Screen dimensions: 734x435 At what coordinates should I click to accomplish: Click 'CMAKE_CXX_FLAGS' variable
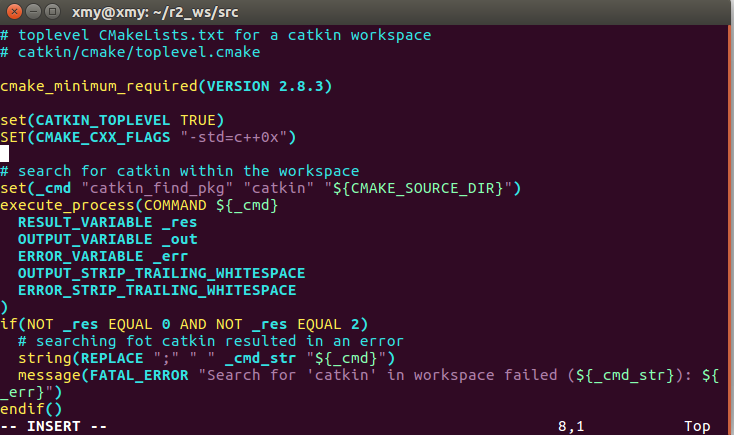(103, 137)
